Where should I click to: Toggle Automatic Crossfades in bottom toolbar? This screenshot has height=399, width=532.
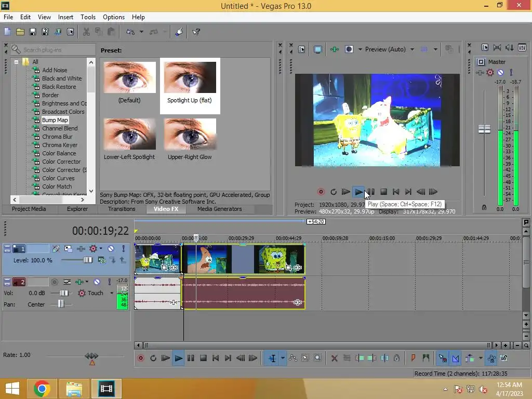(x=456, y=358)
